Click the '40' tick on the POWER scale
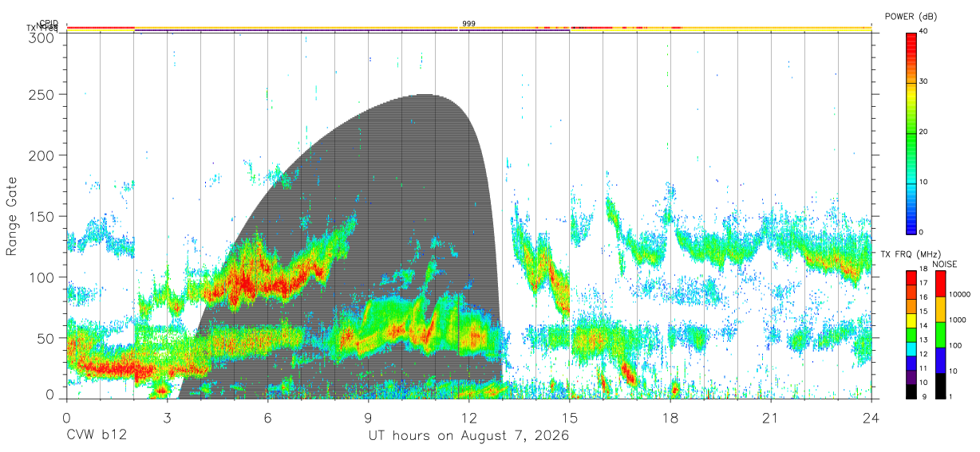 925,30
